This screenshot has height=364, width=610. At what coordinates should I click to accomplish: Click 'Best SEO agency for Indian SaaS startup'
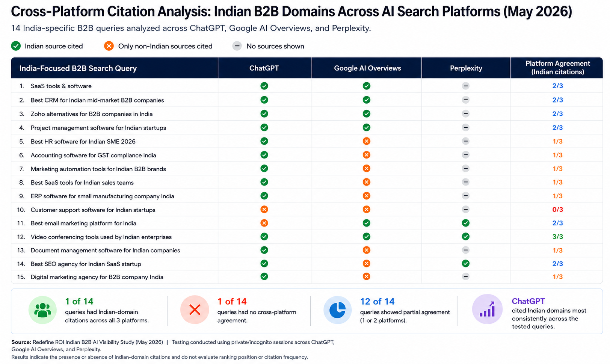[86, 264]
